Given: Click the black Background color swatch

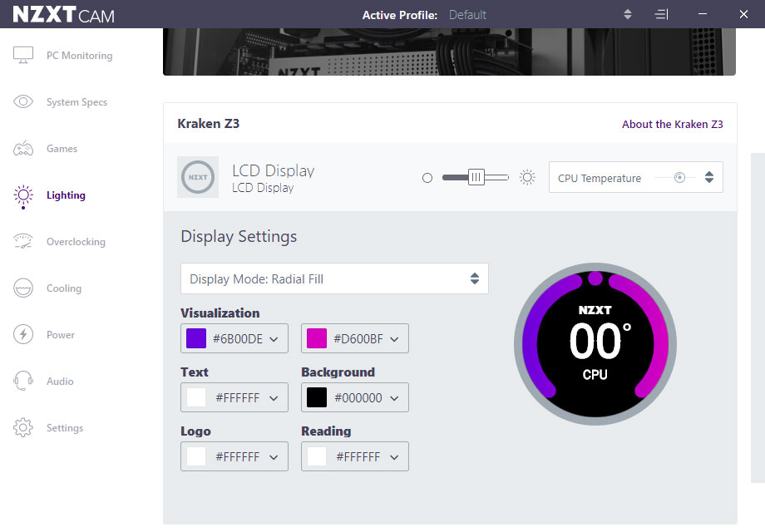Looking at the screenshot, I should point(317,397).
